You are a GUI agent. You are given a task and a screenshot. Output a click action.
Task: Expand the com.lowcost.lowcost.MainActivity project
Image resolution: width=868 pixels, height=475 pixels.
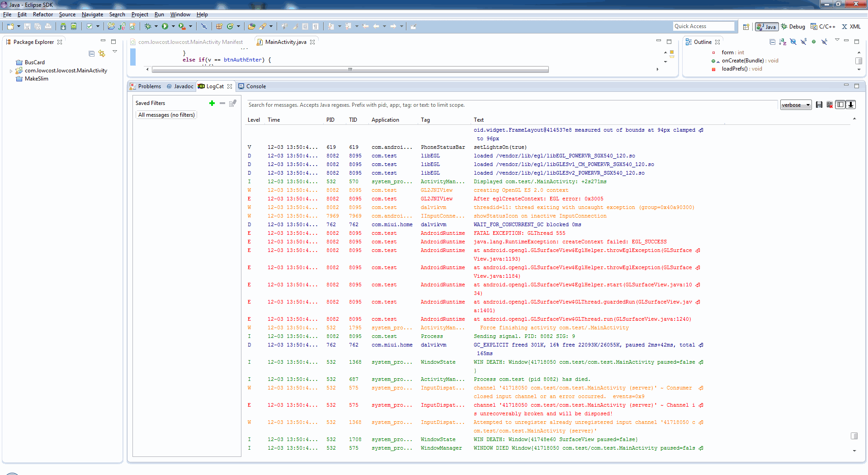pyautogui.click(x=11, y=71)
